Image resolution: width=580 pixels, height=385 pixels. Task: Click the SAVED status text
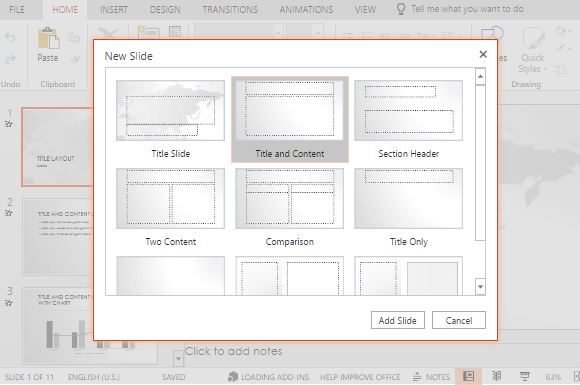(x=173, y=377)
